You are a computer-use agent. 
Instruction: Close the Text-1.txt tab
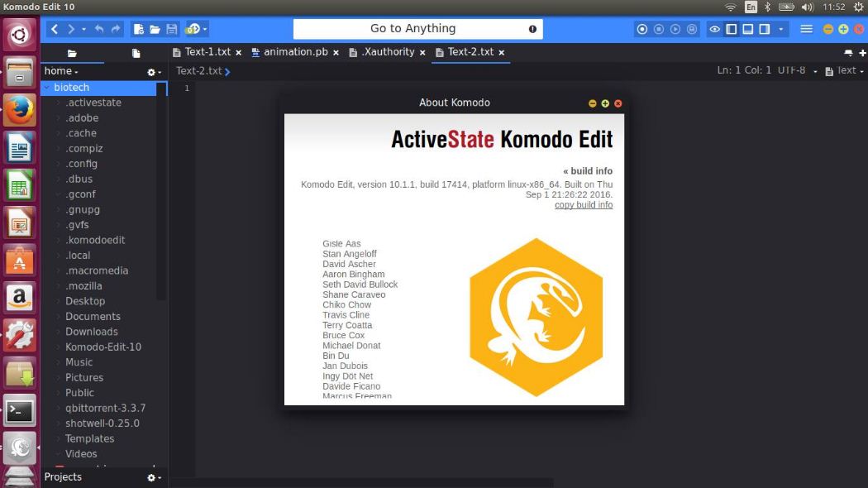pos(239,53)
